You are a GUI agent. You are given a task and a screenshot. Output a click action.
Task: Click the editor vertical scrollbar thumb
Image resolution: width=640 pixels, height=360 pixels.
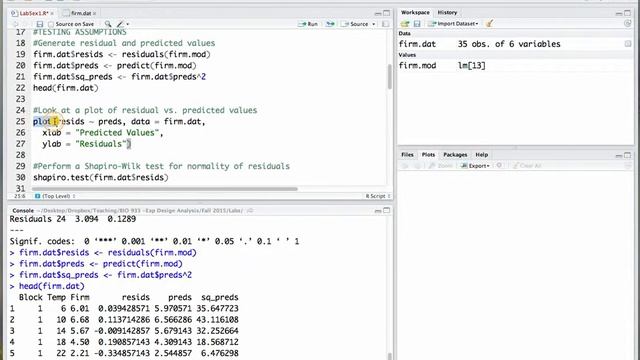coord(389,76)
